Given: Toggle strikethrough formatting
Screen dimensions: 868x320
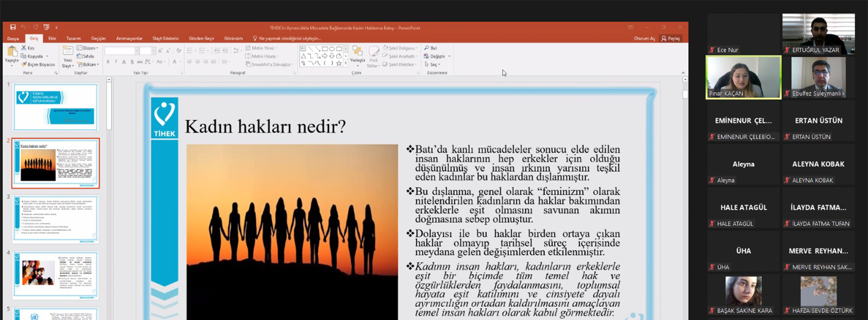Looking at the screenshot, I should click(139, 62).
